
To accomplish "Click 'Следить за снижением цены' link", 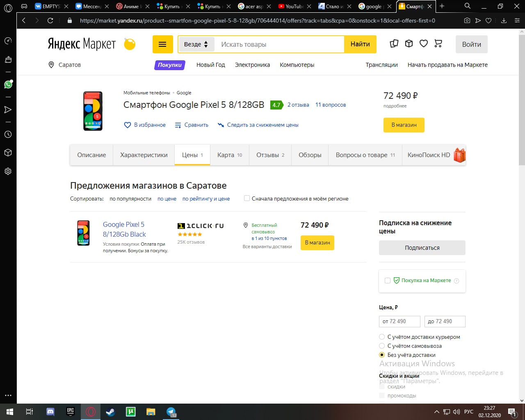I will [x=258, y=125].
